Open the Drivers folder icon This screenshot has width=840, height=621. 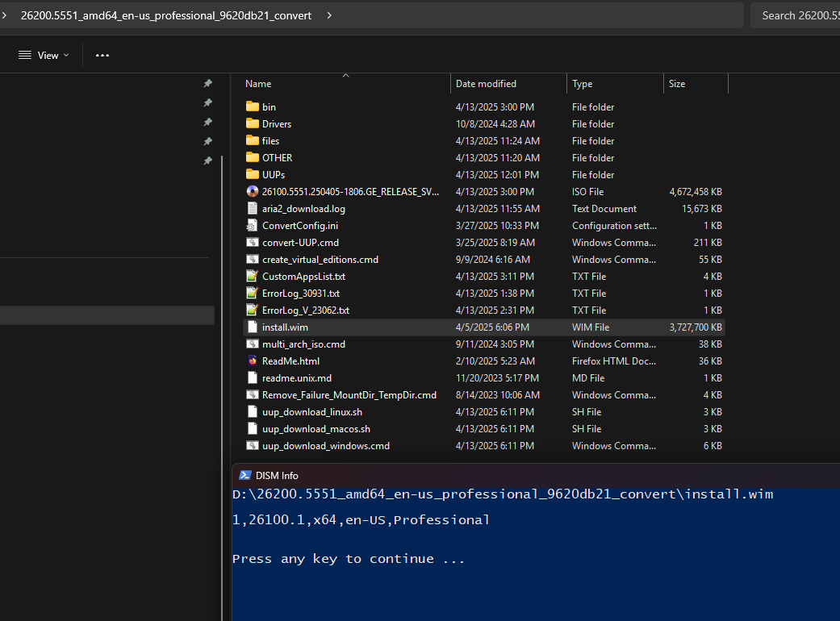253,123
